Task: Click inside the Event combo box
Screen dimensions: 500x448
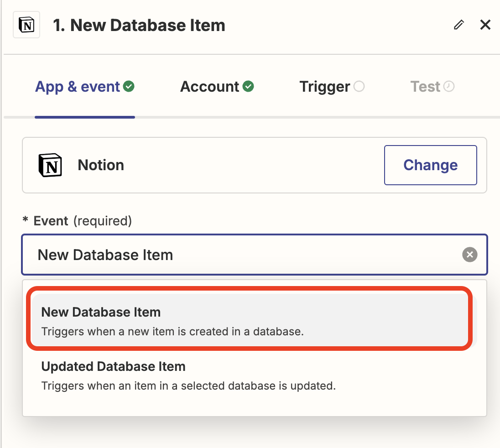Action: point(246,255)
